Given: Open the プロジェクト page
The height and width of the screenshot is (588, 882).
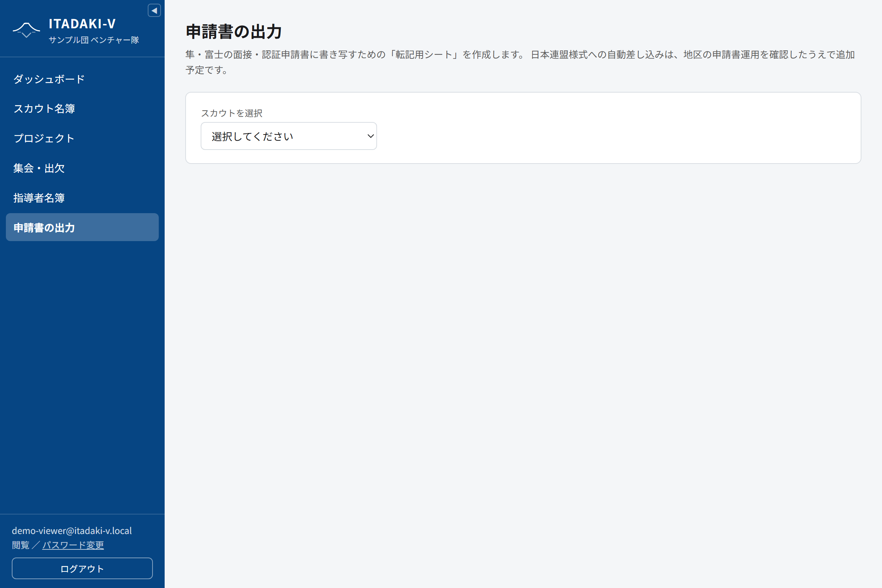Looking at the screenshot, I should pos(82,139).
